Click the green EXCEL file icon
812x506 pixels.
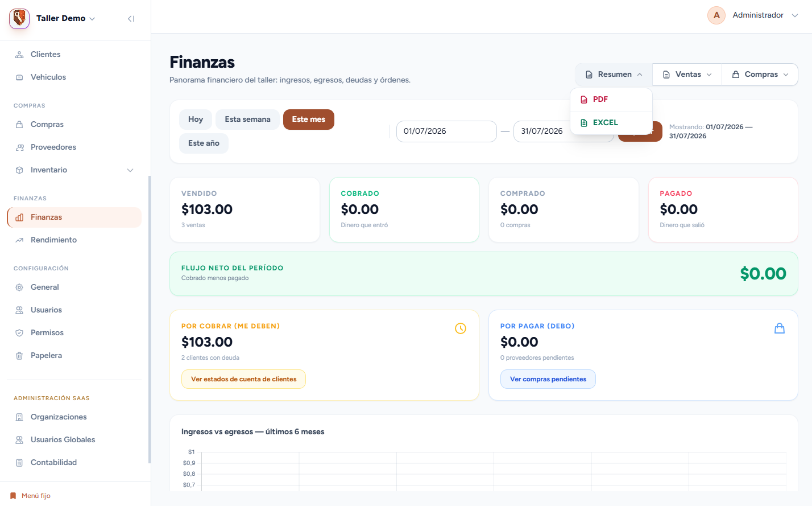pyautogui.click(x=584, y=123)
